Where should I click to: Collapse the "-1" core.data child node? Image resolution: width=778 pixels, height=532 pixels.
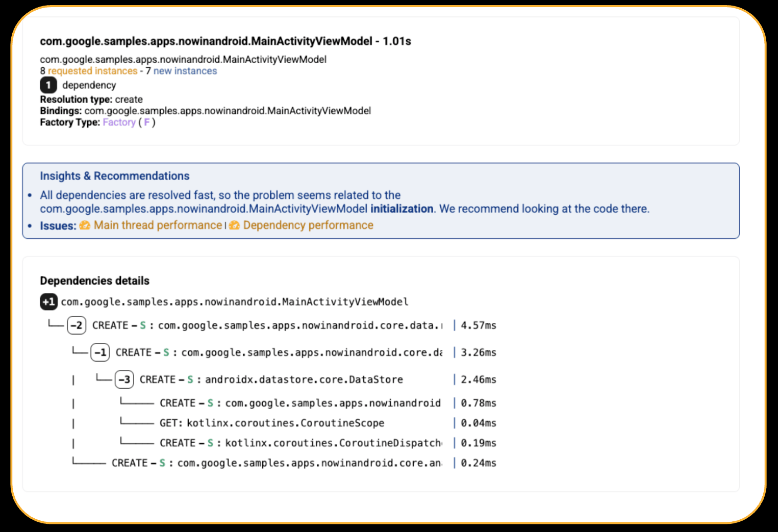pyautogui.click(x=100, y=352)
